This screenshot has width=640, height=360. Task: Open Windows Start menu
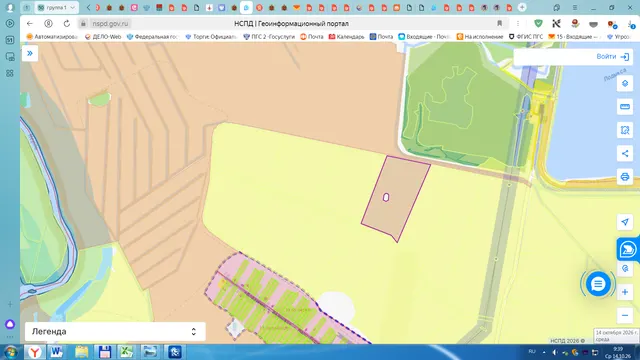point(10,352)
